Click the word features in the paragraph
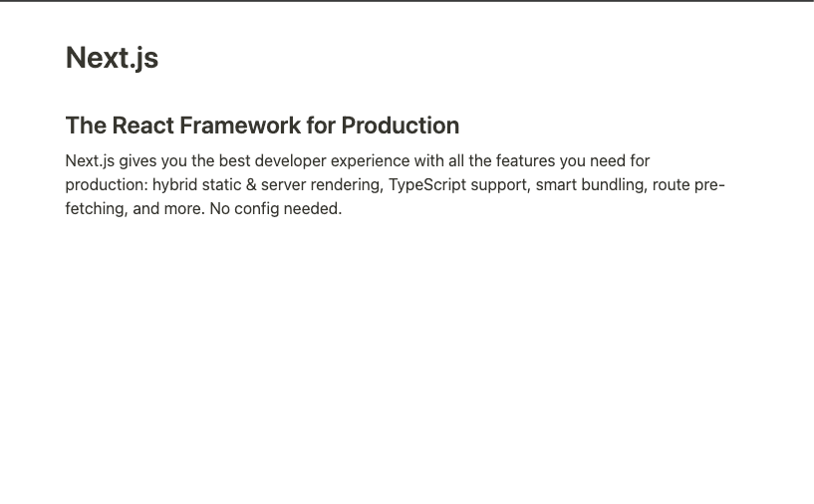814x504 pixels. 528,160
